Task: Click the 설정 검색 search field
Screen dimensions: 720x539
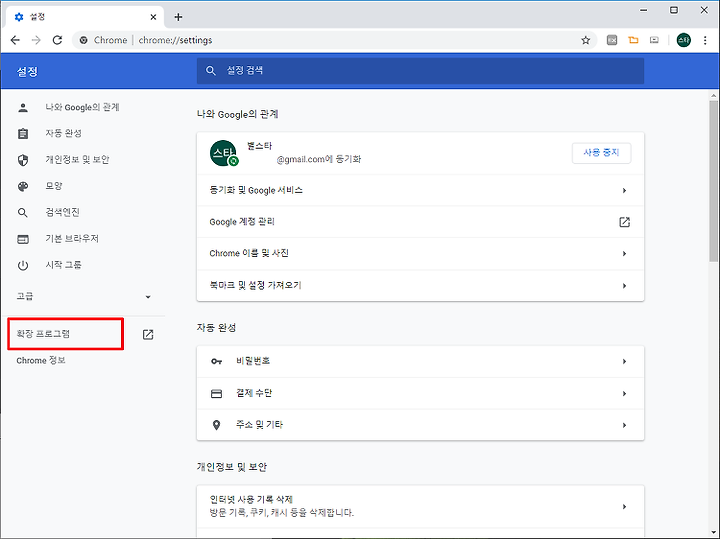Action: point(420,71)
